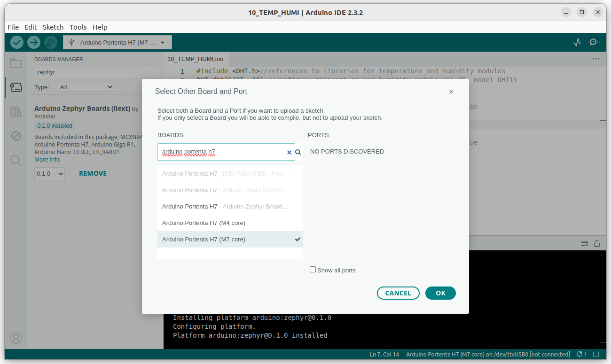Open the Help menu

tap(100, 27)
